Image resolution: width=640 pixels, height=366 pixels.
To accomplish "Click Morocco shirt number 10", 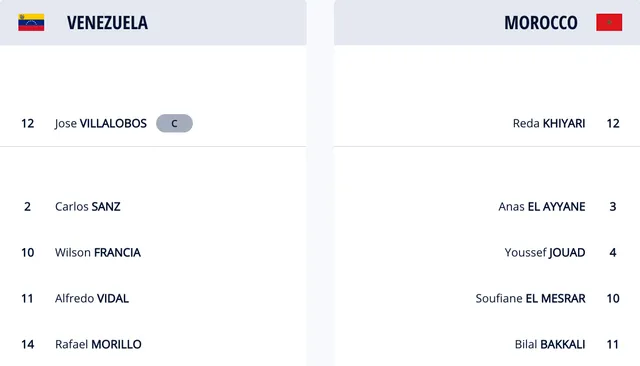I will tap(613, 298).
